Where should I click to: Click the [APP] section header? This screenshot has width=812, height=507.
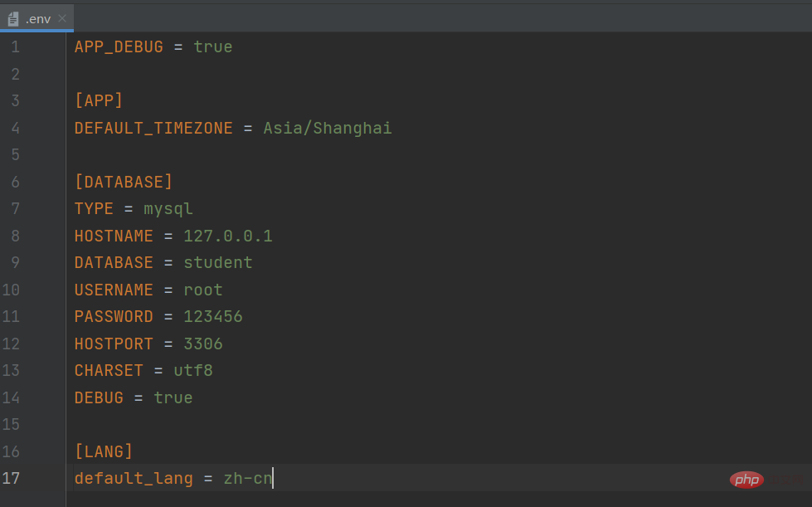[x=99, y=101]
